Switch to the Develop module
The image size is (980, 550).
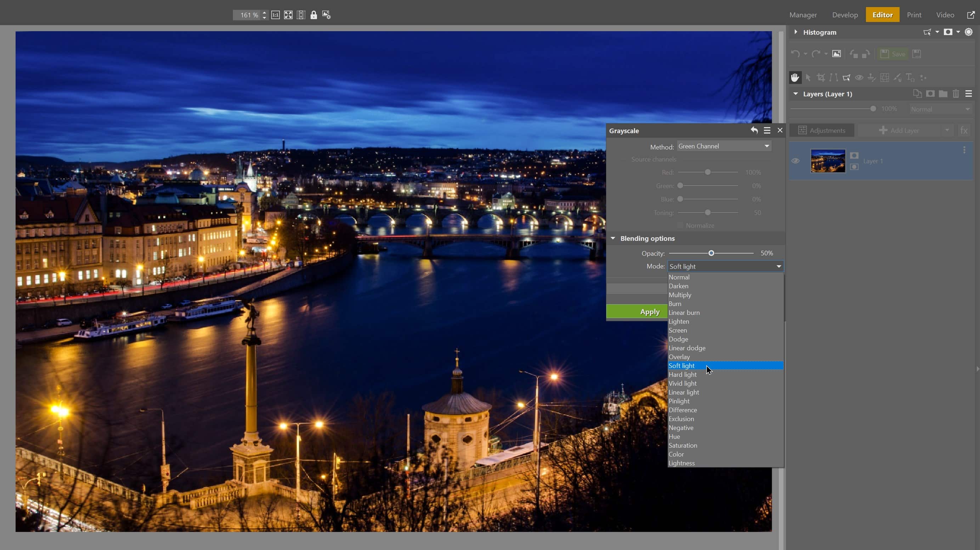coord(845,15)
